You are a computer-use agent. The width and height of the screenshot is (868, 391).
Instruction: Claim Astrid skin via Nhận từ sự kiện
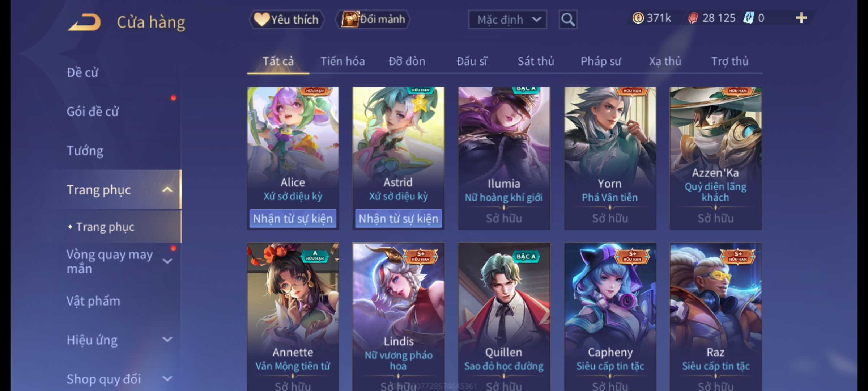[x=398, y=219]
